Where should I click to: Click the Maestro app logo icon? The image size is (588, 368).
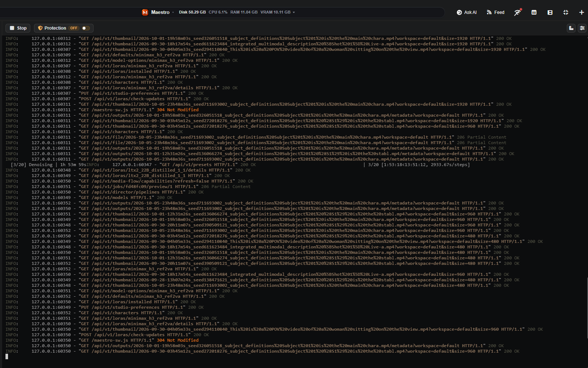(x=145, y=12)
